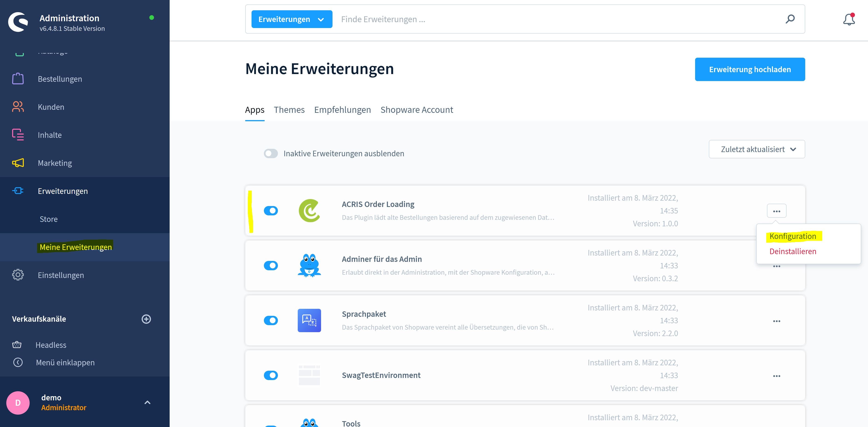Open Erweiterungen search type dropdown
The height and width of the screenshot is (427, 868).
[292, 19]
